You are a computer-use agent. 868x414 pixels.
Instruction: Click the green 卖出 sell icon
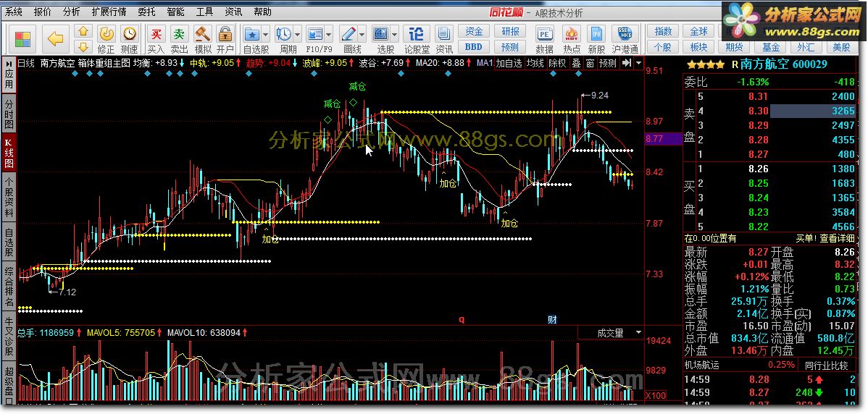tap(179, 34)
